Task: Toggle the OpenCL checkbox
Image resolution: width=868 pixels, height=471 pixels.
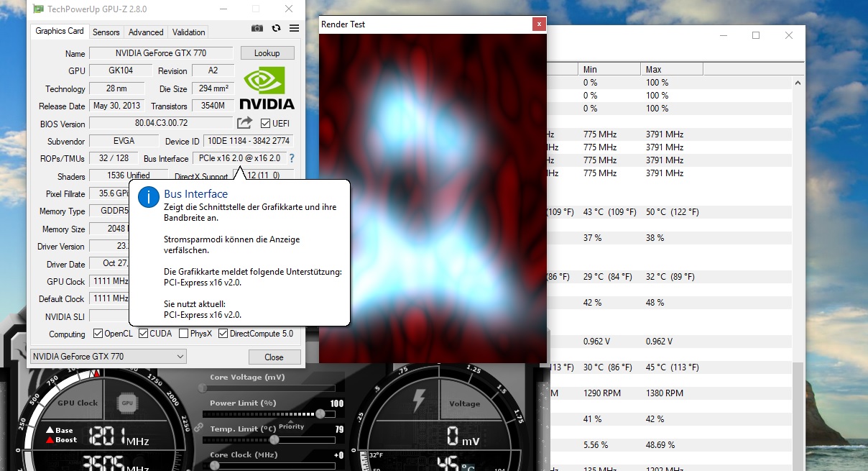Action: 98,334
